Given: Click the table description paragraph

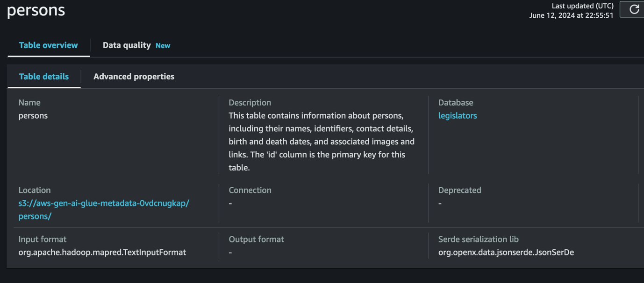Looking at the screenshot, I should [x=322, y=141].
